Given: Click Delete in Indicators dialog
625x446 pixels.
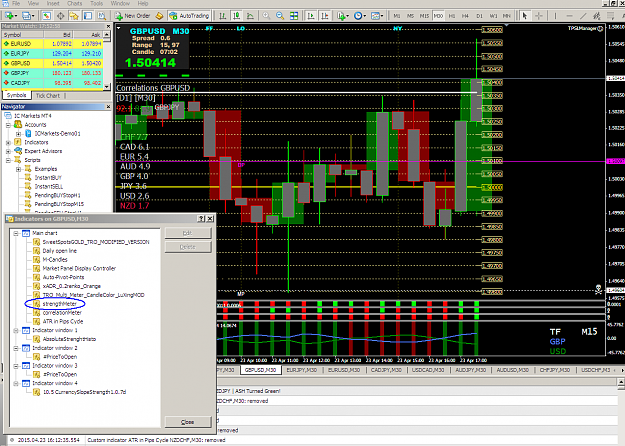Looking at the screenshot, I should [188, 247].
